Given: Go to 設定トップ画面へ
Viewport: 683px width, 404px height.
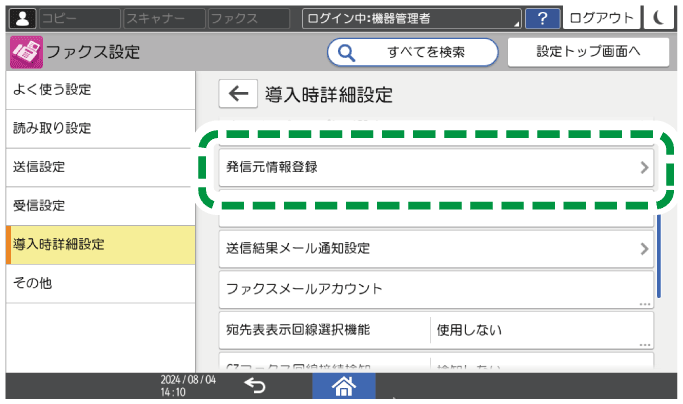Looking at the screenshot, I should 588,52.
